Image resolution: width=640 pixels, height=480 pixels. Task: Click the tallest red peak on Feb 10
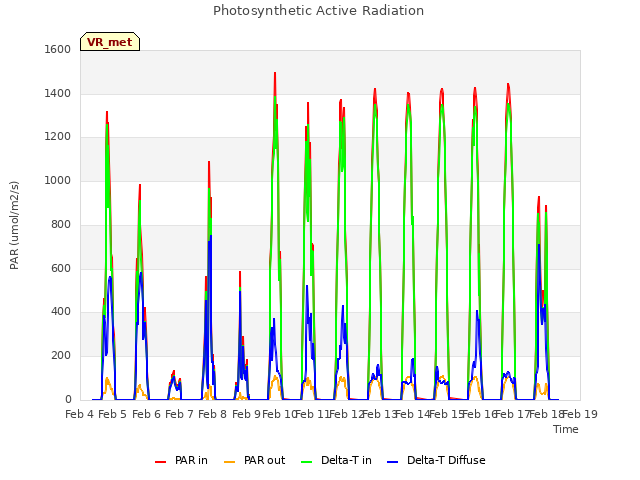pyautogui.click(x=275, y=74)
